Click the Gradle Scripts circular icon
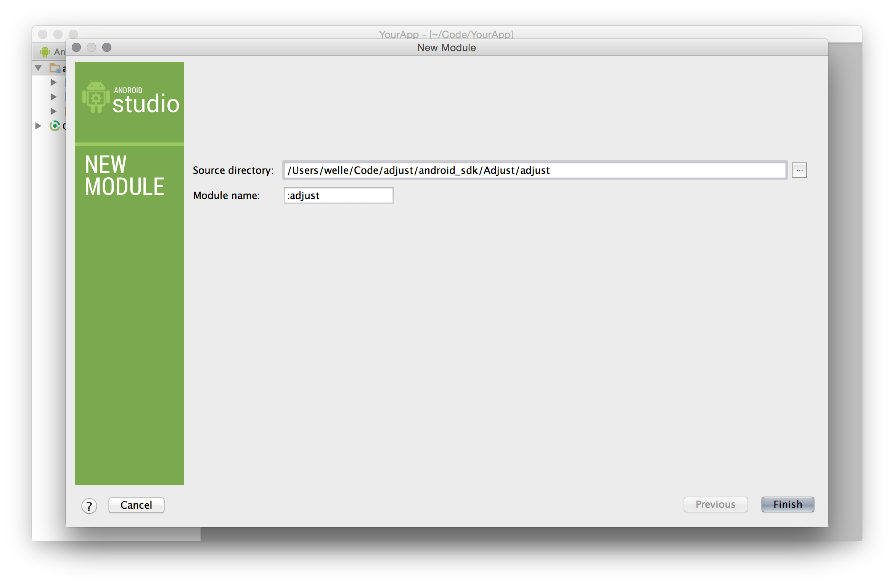Screen dimensions: 894x588 [x=55, y=125]
